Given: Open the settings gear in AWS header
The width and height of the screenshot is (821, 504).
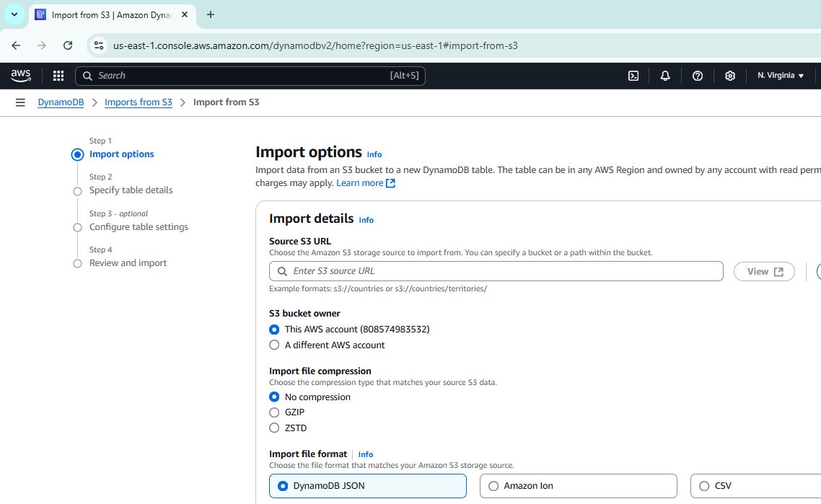Looking at the screenshot, I should pyautogui.click(x=730, y=76).
